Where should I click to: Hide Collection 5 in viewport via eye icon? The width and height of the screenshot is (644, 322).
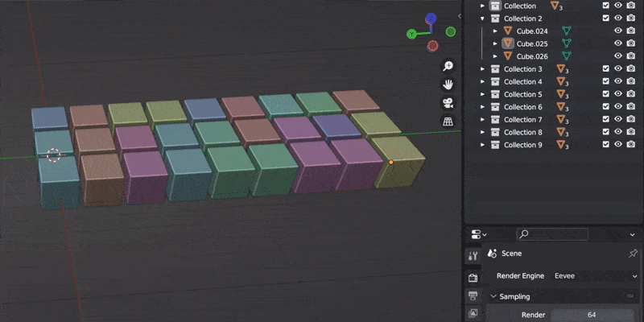click(618, 94)
